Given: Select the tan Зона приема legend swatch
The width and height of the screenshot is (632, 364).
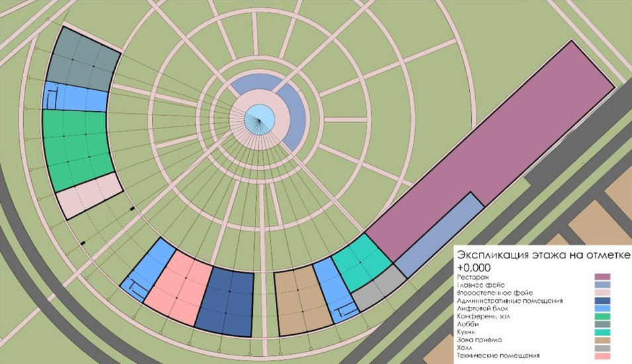Looking at the screenshot, I should tap(603, 340).
